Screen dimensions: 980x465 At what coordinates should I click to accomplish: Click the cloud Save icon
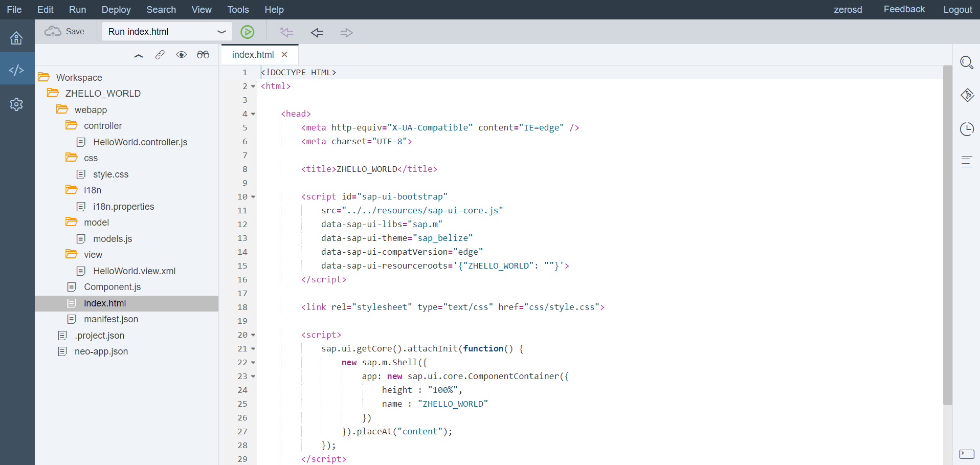[53, 32]
